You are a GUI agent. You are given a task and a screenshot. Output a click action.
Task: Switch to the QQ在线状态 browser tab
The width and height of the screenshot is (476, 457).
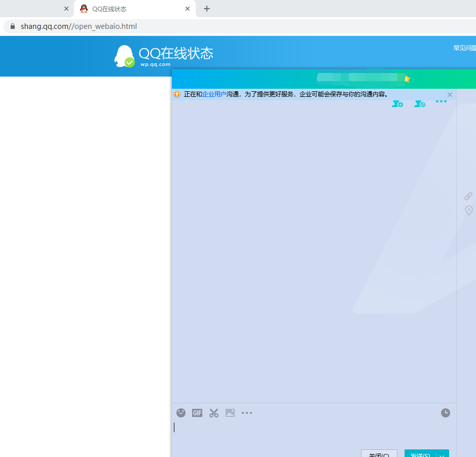pos(135,9)
